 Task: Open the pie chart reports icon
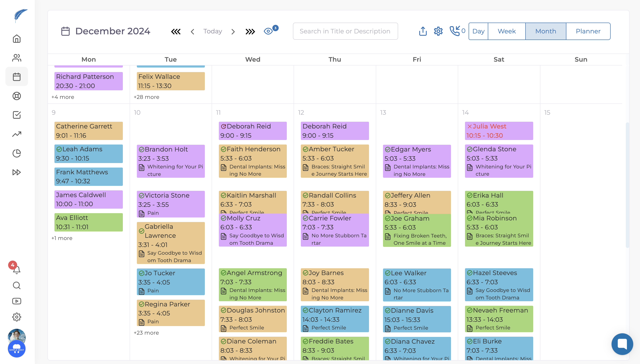[x=16, y=153]
